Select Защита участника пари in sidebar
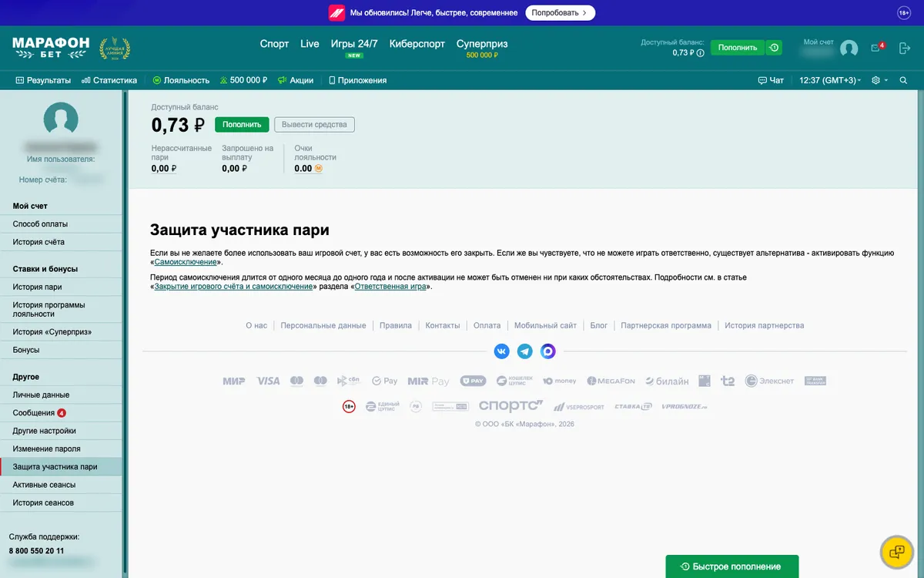Image resolution: width=924 pixels, height=578 pixels. pyautogui.click(x=61, y=467)
